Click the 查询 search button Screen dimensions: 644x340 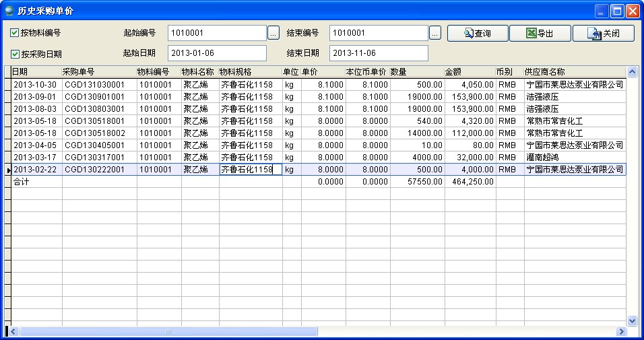pos(476,33)
